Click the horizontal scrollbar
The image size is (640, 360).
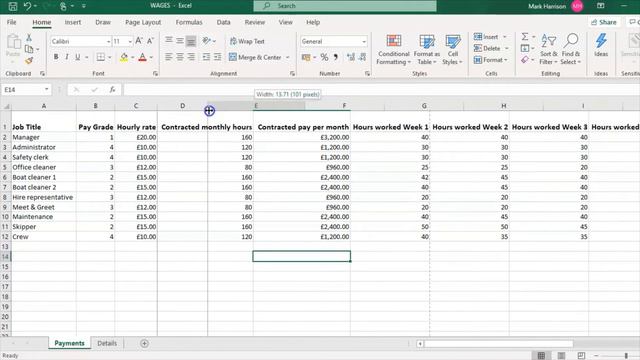498,344
